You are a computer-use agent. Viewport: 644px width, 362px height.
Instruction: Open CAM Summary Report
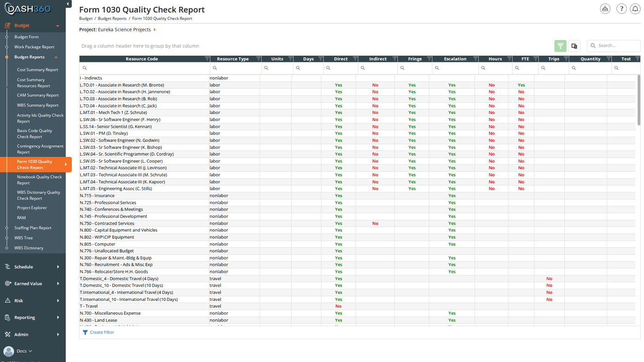point(38,95)
